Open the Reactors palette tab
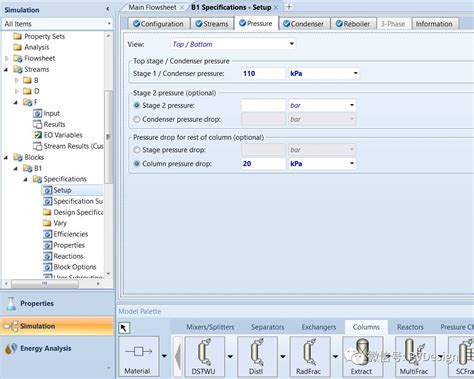 tap(410, 327)
